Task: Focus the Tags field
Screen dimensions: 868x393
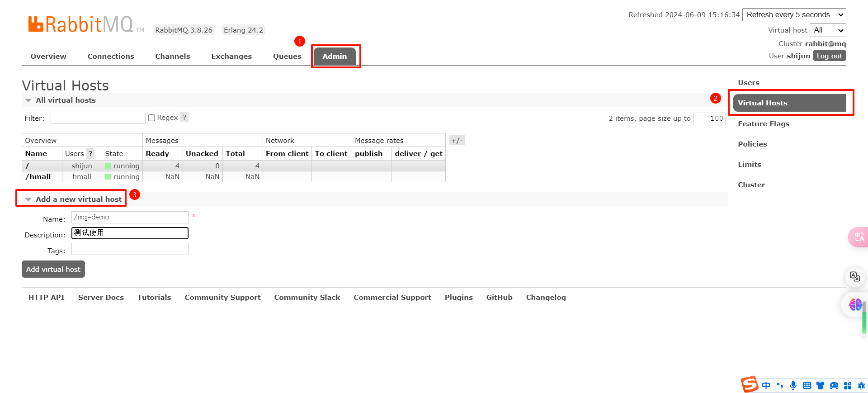Action: point(130,249)
